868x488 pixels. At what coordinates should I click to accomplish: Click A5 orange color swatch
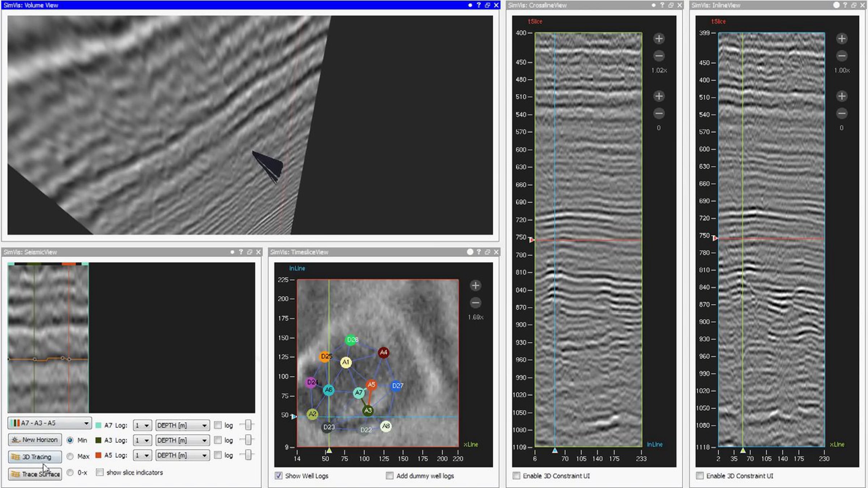(98, 455)
